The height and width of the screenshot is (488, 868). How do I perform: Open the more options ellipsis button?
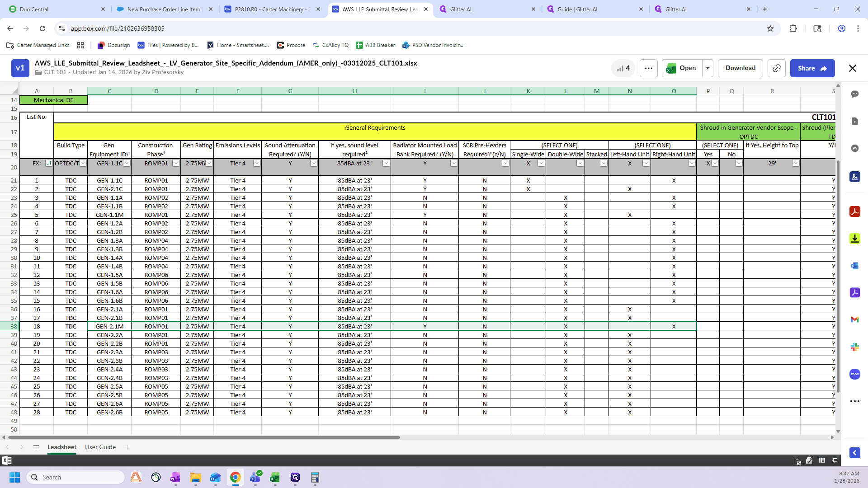pos(648,68)
